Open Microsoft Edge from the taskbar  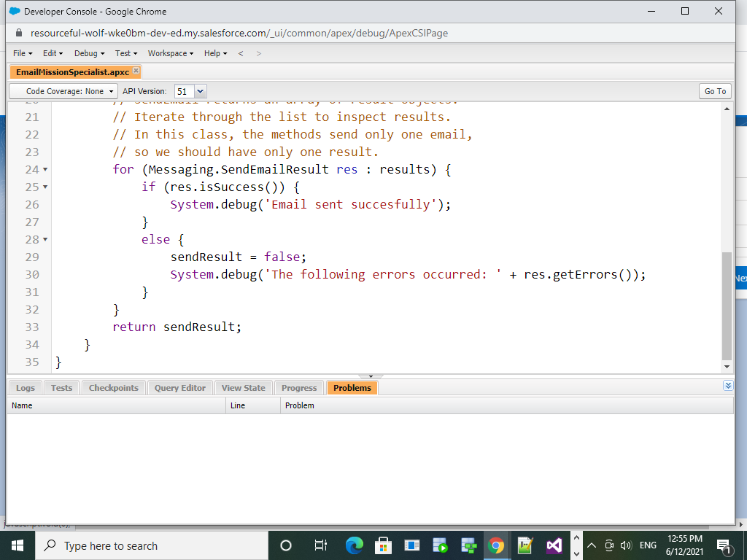pyautogui.click(x=354, y=545)
